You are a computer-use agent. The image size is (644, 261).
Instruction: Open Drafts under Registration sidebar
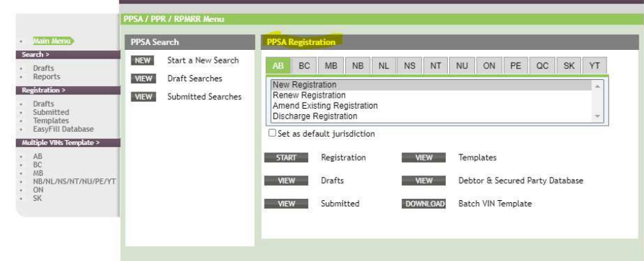point(44,104)
